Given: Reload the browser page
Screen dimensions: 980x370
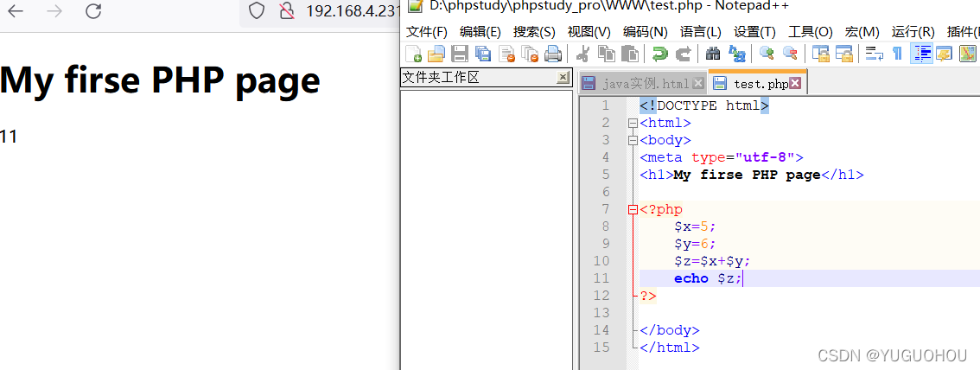Looking at the screenshot, I should (x=93, y=10).
